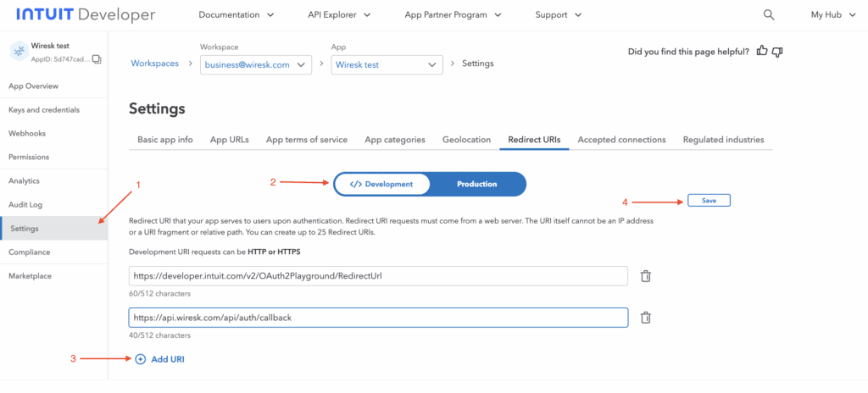
Task: Follow the Workspaces breadcrumb link
Action: tap(154, 64)
